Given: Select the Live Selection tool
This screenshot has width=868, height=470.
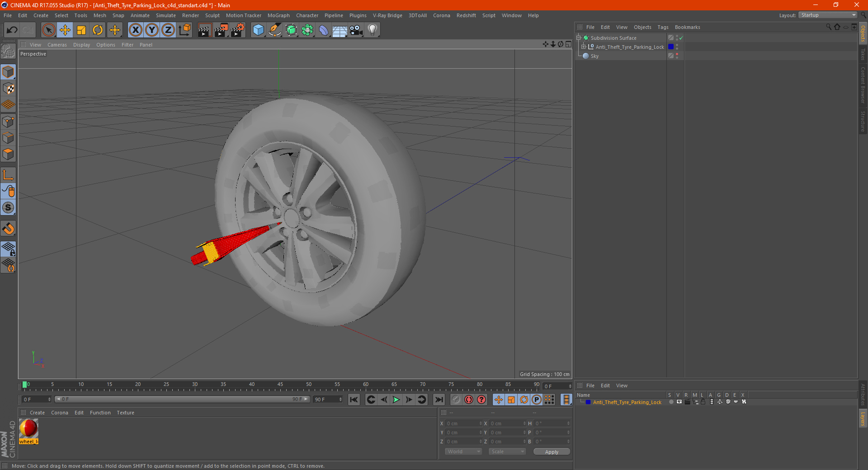Looking at the screenshot, I should tap(48, 30).
